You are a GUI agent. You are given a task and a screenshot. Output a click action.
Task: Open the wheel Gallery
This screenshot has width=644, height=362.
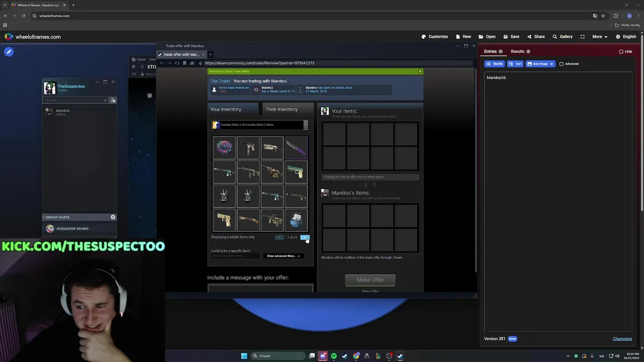point(562,37)
